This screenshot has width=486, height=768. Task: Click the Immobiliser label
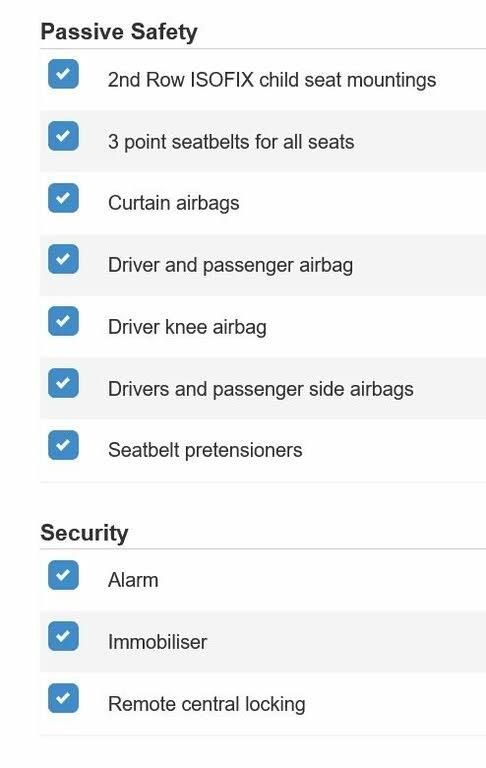[x=157, y=642]
